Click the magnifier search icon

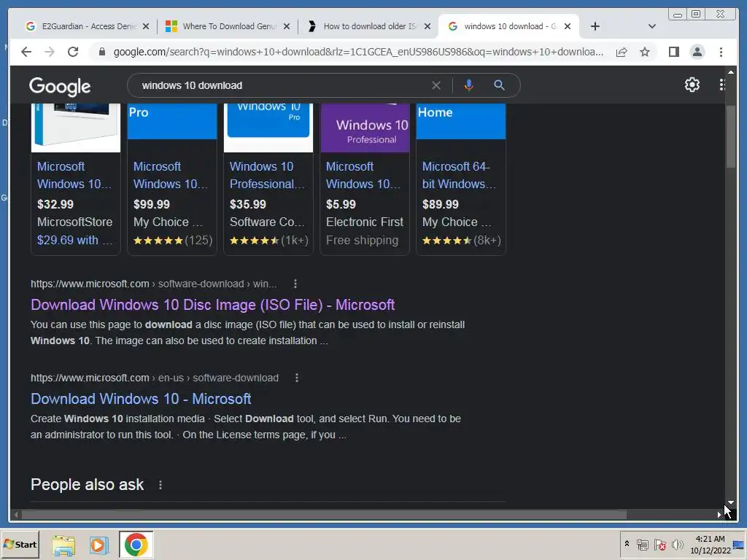tap(499, 85)
